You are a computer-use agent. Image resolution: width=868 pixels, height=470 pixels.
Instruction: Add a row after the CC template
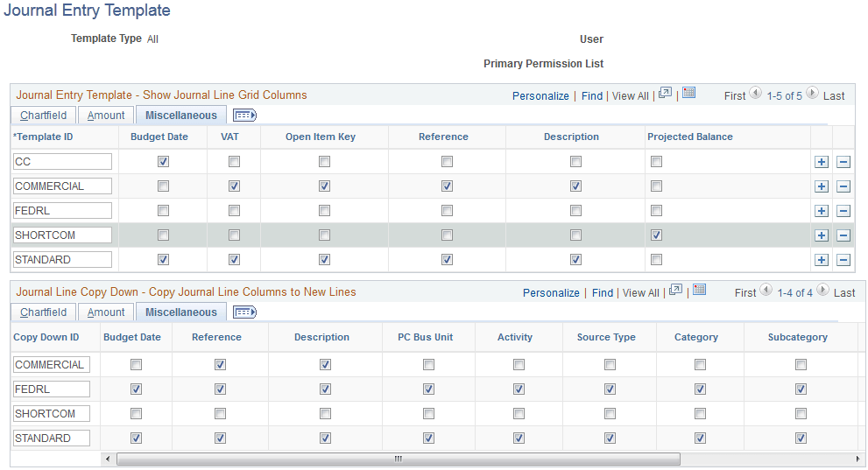821,162
